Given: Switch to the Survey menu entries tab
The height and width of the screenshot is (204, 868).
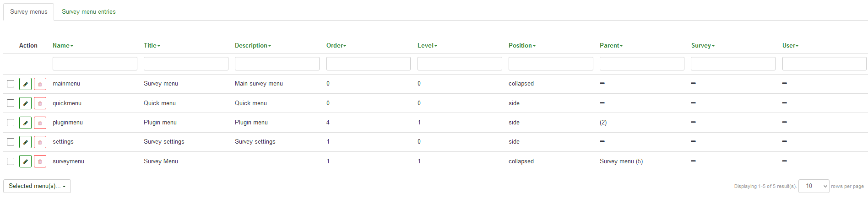Looking at the screenshot, I should (x=89, y=12).
